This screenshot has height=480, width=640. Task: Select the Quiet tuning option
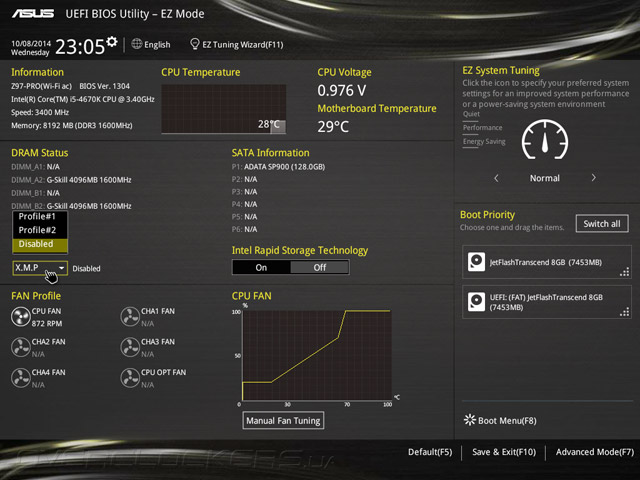(471, 114)
